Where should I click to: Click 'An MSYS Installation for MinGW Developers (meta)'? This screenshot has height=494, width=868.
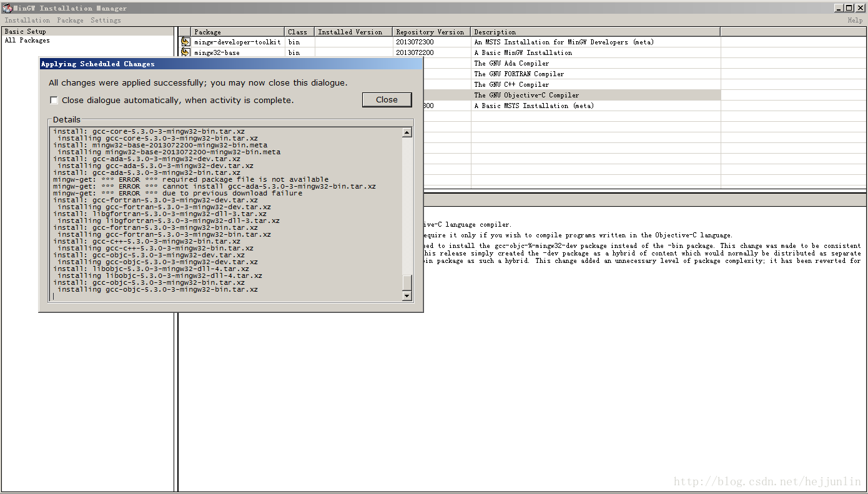565,42
